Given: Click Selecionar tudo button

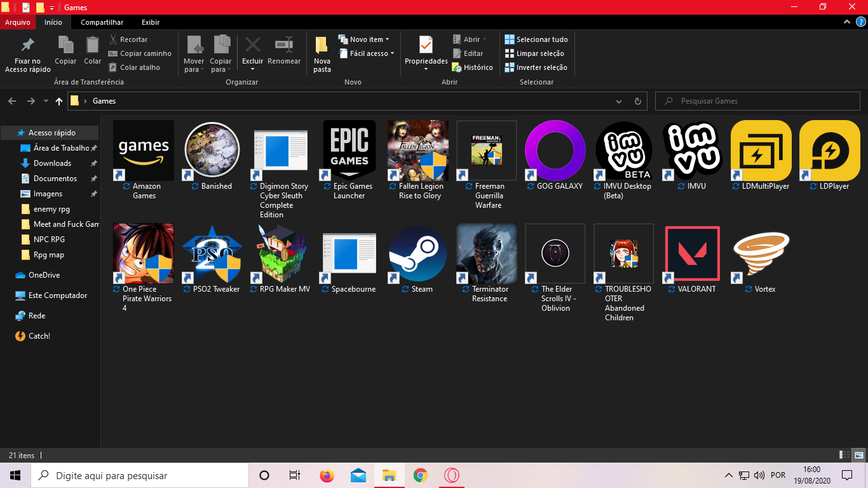Looking at the screenshot, I should (536, 39).
